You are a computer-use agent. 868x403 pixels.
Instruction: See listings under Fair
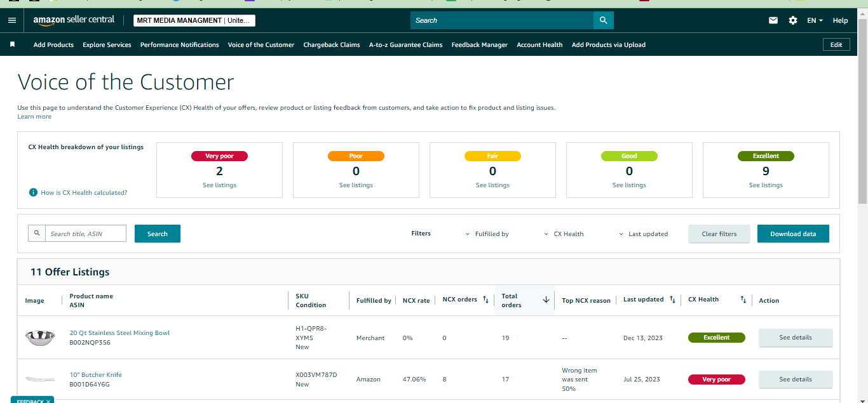(492, 185)
